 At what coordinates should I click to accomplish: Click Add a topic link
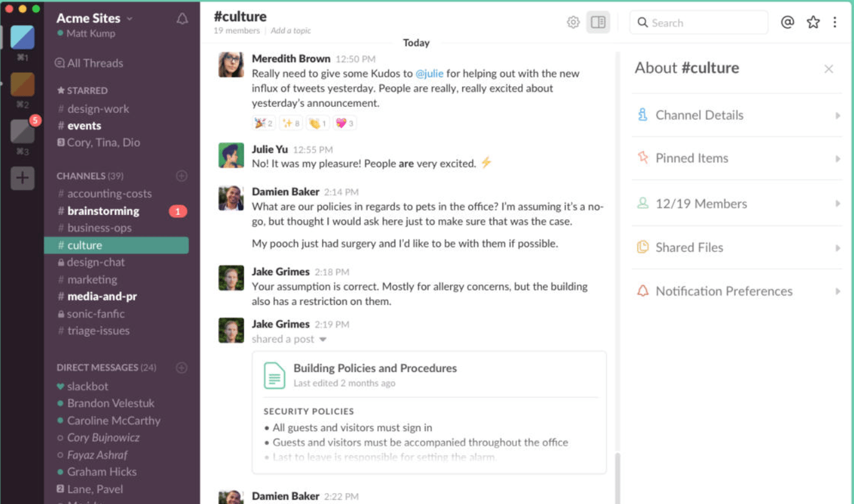291,30
